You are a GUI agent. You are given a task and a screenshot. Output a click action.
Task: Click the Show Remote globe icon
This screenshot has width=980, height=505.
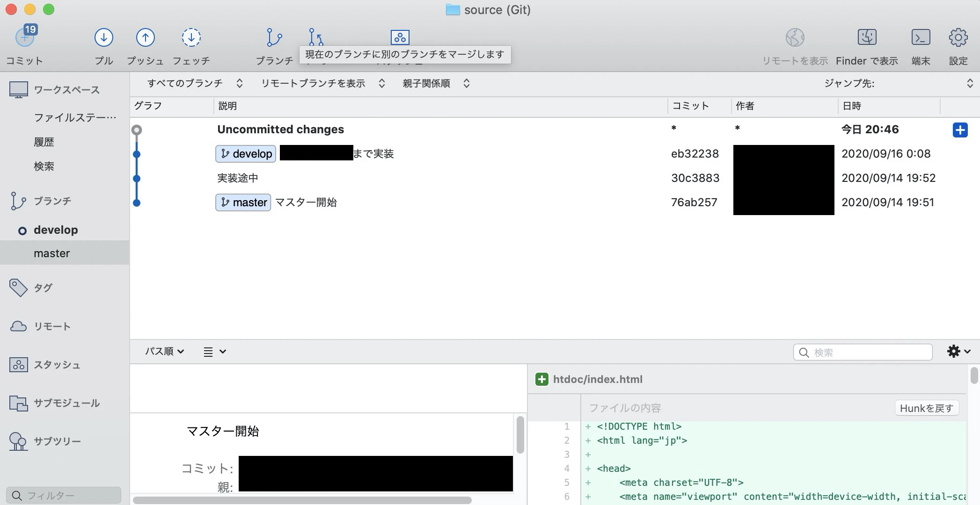coord(795,37)
